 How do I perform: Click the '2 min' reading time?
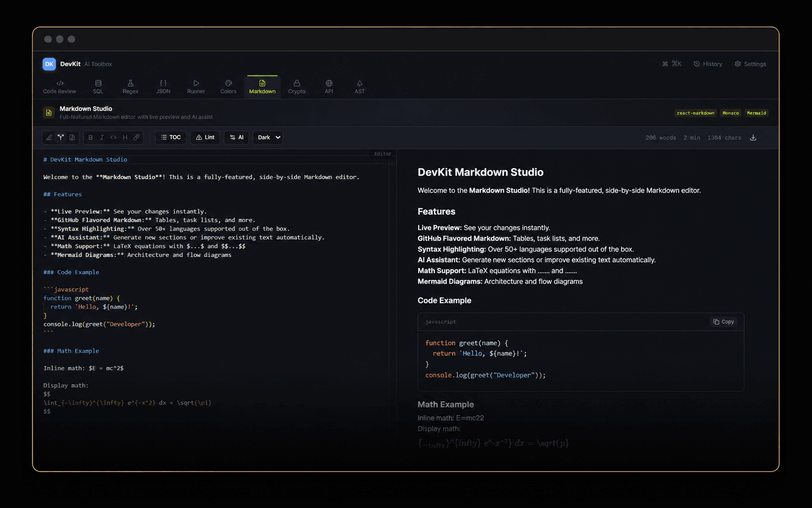(692, 138)
